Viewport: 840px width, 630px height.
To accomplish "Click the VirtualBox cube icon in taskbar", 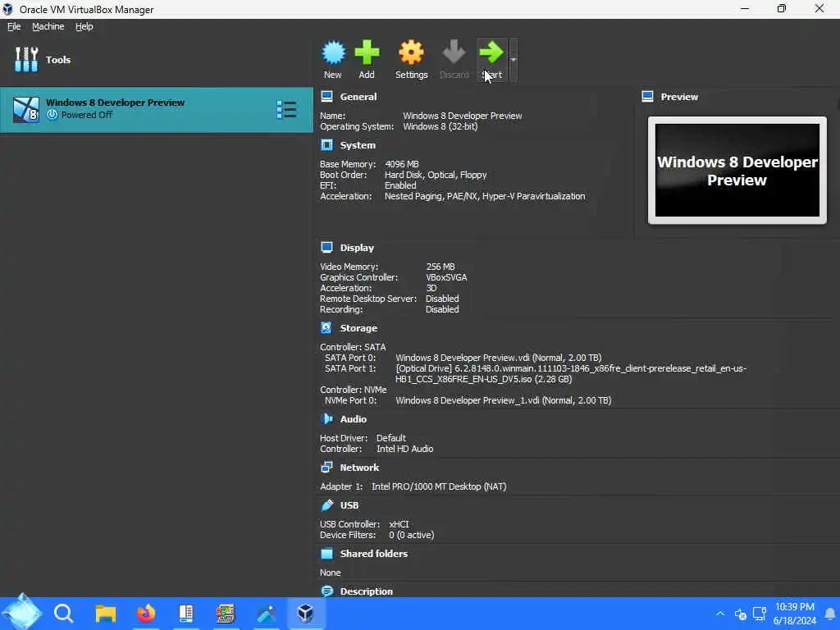I will click(x=305, y=613).
